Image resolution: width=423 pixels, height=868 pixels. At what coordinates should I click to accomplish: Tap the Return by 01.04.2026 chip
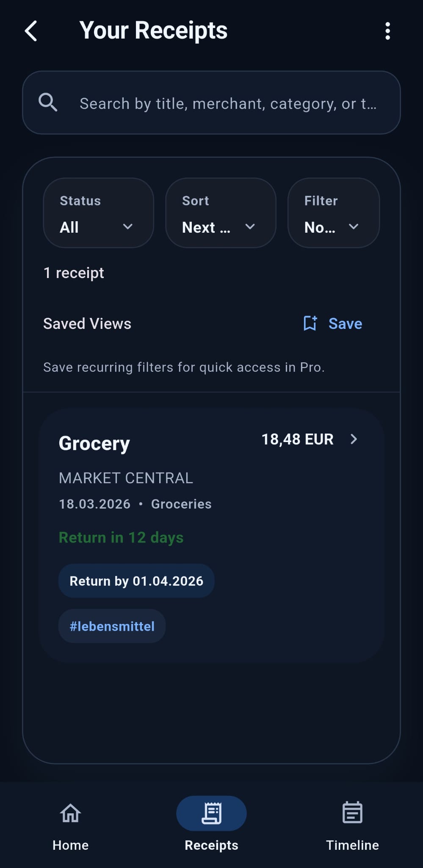(x=136, y=581)
